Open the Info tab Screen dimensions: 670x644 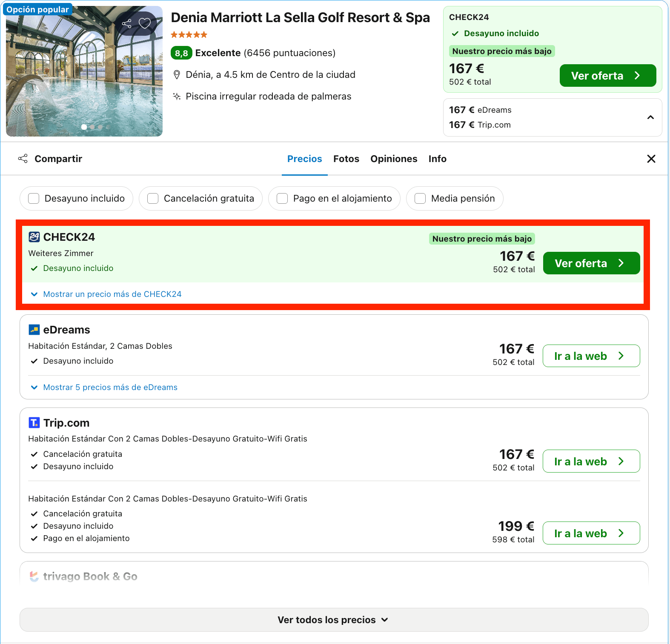pyautogui.click(x=438, y=159)
